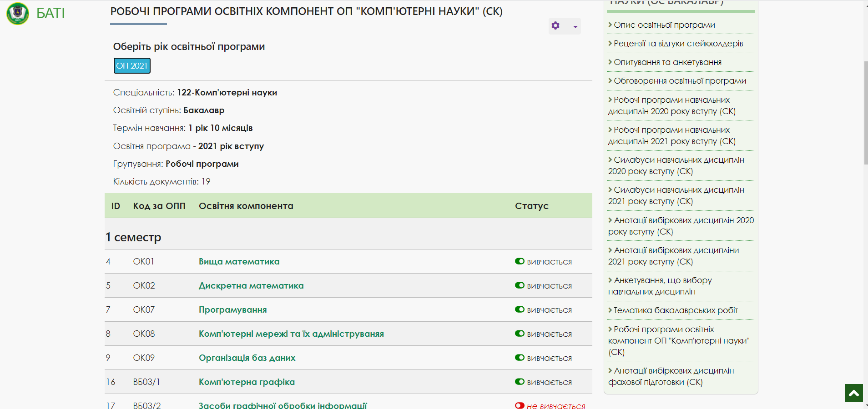The width and height of the screenshot is (868, 409).
Task: Click the ID column header
Action: pos(116,206)
